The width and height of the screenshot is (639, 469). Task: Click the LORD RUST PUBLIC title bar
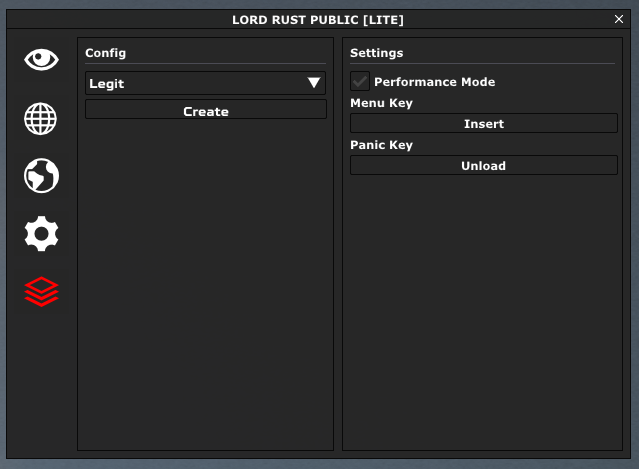tap(318, 19)
